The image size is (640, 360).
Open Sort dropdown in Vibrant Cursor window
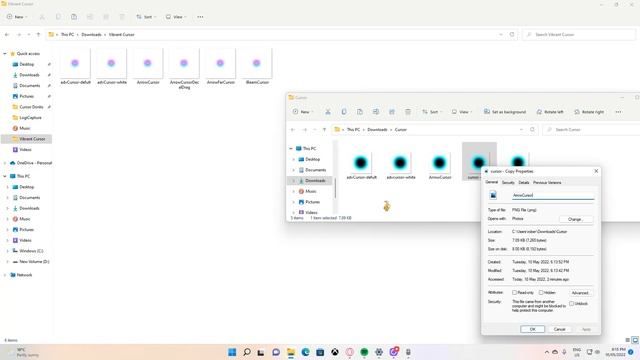click(146, 17)
